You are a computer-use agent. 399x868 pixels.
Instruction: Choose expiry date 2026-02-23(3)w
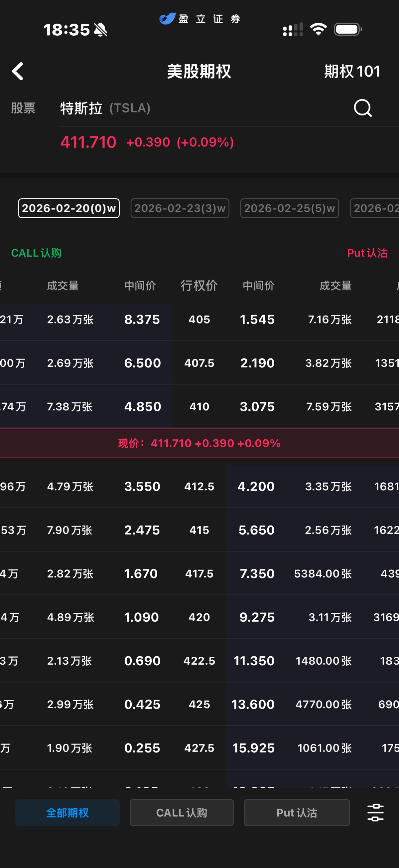click(180, 208)
